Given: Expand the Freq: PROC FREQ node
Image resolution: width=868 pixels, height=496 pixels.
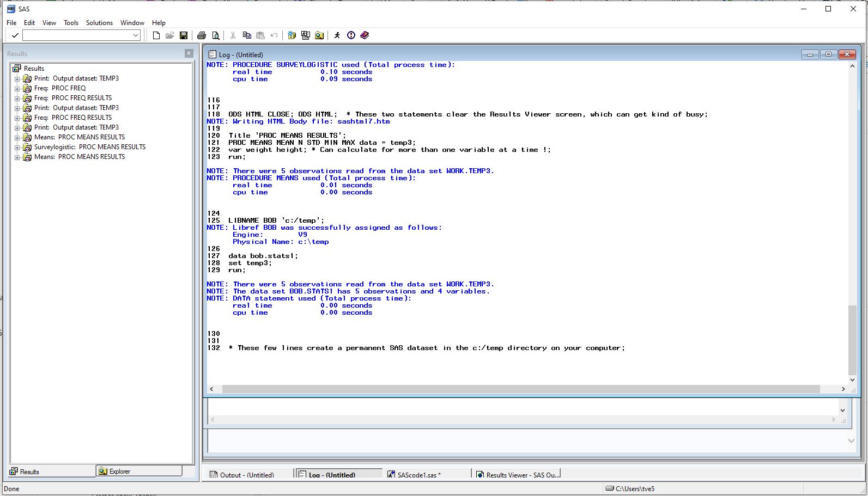Looking at the screenshot, I should (17, 89).
